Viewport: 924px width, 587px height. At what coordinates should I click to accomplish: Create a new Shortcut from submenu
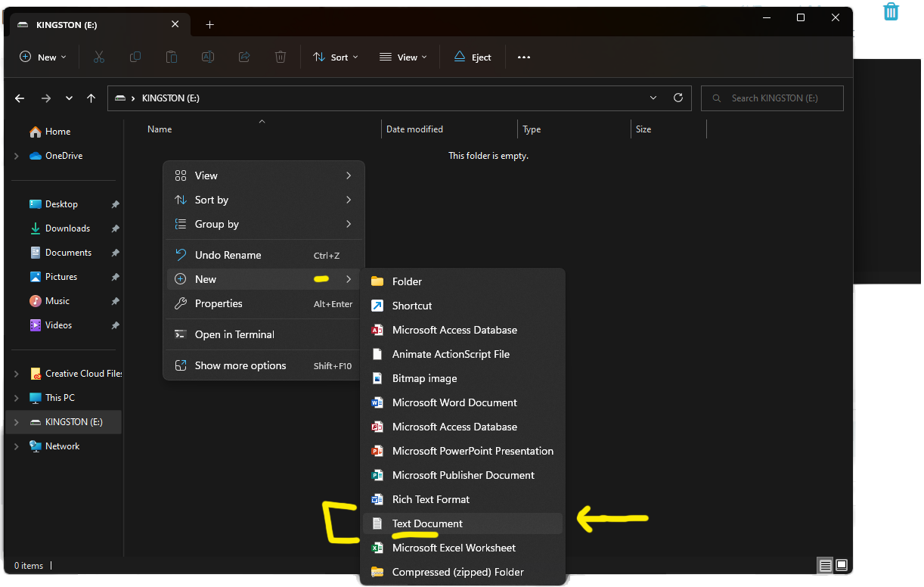coord(463,306)
